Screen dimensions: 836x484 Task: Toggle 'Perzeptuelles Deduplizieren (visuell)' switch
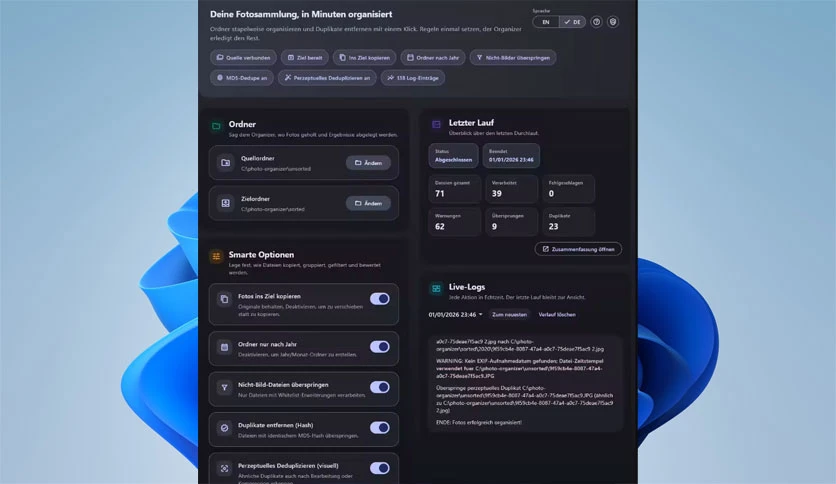coord(380,469)
